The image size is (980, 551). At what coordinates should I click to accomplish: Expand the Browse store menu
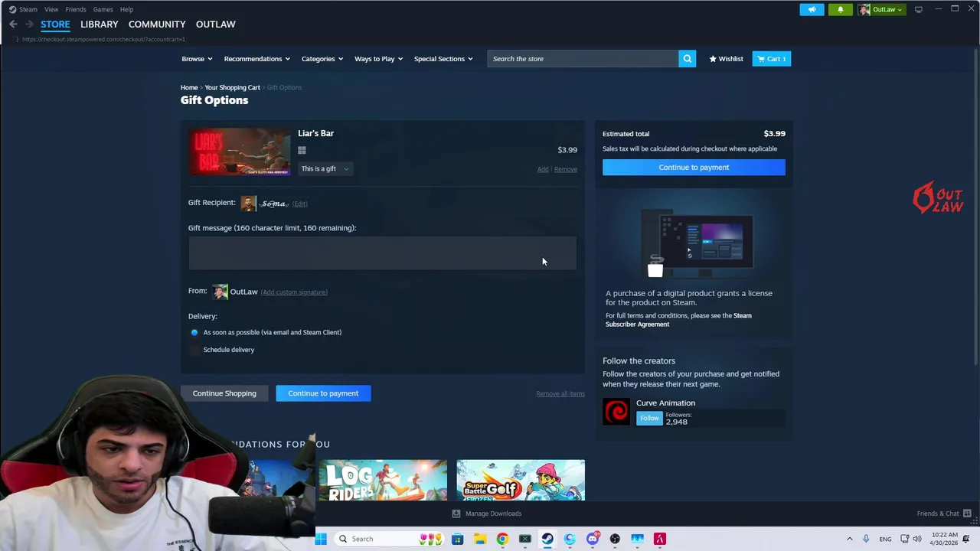tap(198, 59)
